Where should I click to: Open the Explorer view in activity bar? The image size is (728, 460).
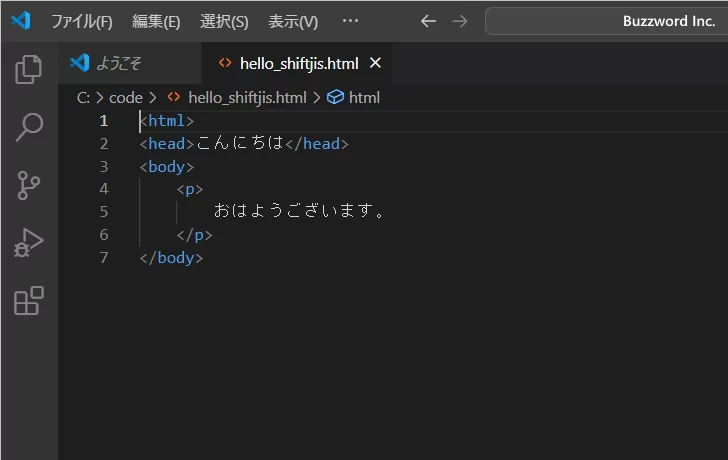pos(29,69)
